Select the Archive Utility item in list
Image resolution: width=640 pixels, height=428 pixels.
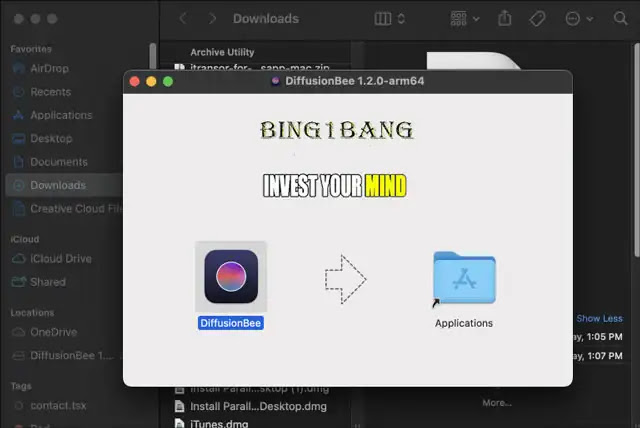pos(222,52)
